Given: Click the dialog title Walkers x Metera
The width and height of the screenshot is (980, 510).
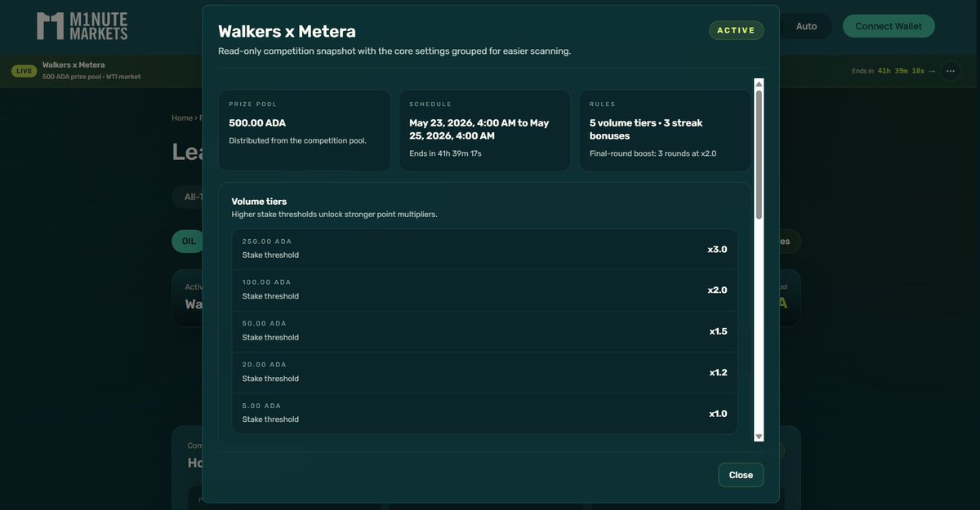Looking at the screenshot, I should point(287,32).
